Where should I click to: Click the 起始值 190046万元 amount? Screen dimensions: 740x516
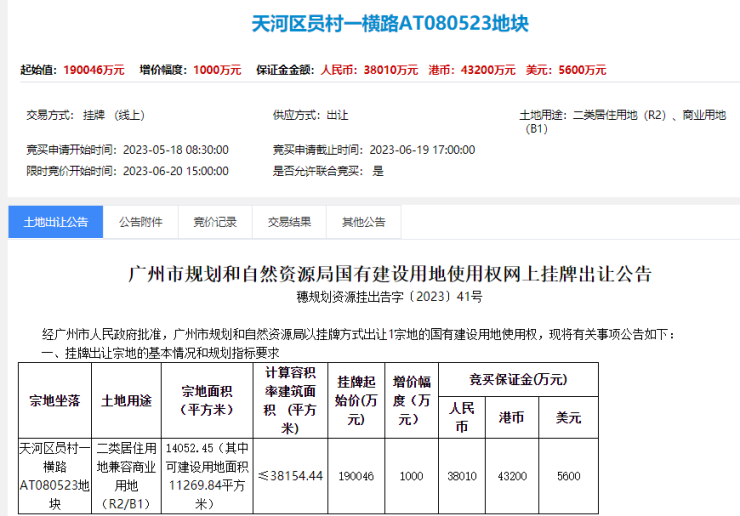click(x=93, y=70)
